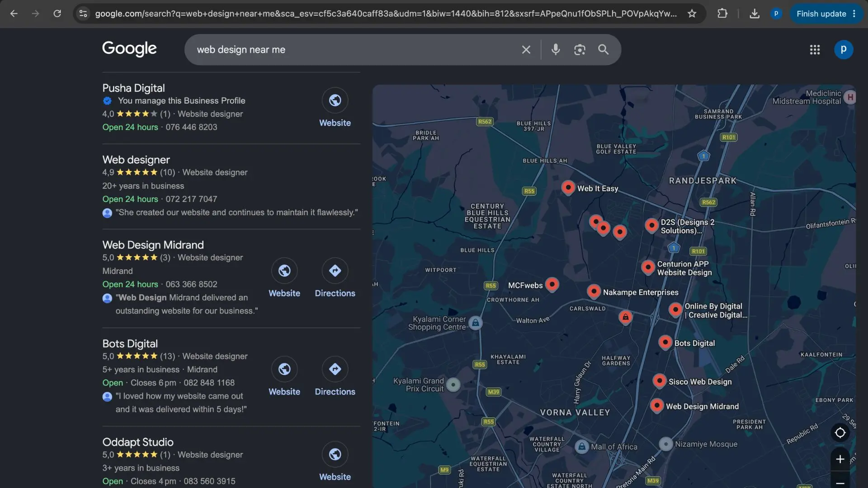Reload the page with the refresh icon
The width and height of the screenshot is (868, 488).
click(57, 14)
